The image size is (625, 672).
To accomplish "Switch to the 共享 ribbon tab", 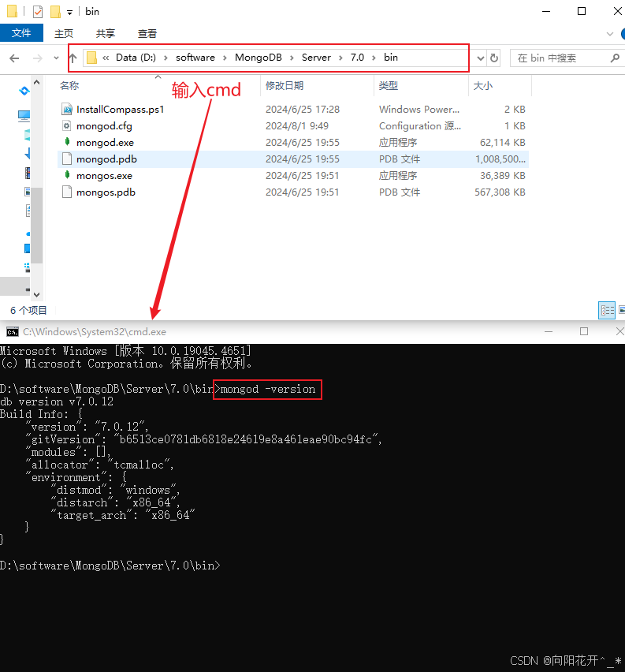I will (106, 33).
